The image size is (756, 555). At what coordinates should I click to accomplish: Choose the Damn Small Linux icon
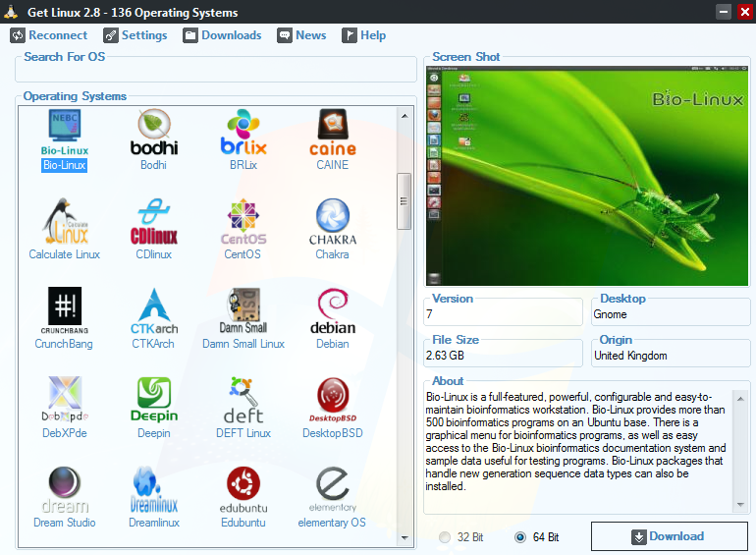coord(243,311)
